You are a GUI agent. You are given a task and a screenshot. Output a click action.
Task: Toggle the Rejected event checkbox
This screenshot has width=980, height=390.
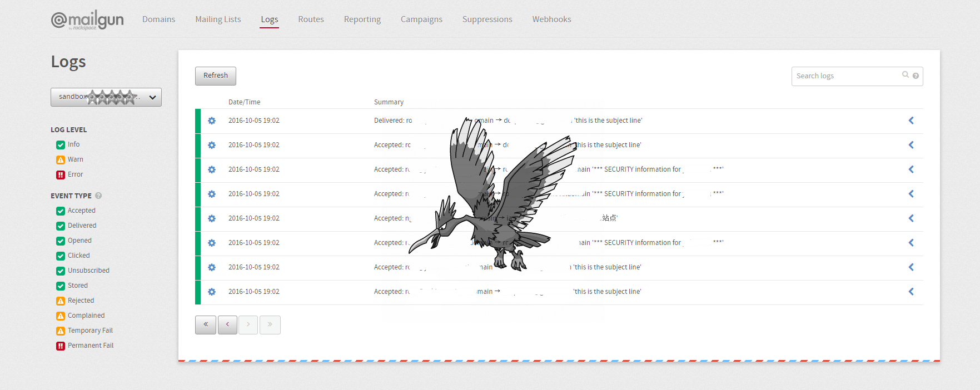click(x=61, y=301)
